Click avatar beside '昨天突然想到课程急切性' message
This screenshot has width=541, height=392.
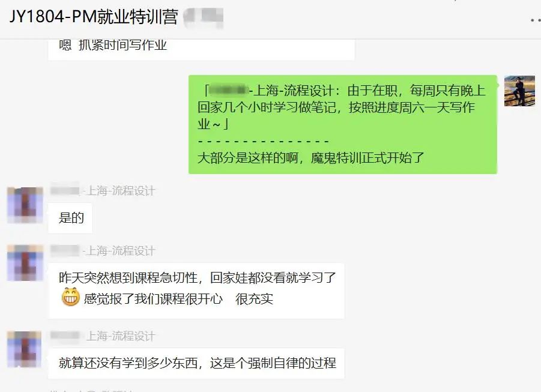[25, 263]
